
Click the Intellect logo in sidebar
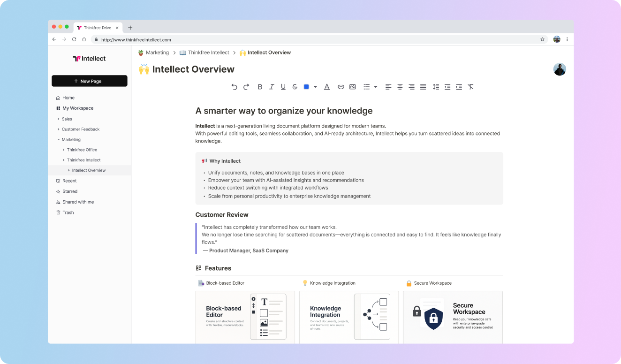pos(89,59)
